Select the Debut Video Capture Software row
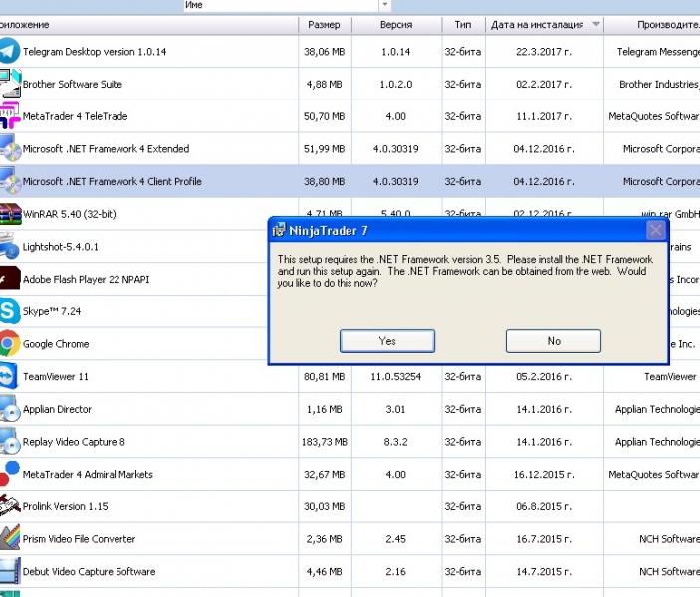The height and width of the screenshot is (597, 700). [x=350, y=572]
